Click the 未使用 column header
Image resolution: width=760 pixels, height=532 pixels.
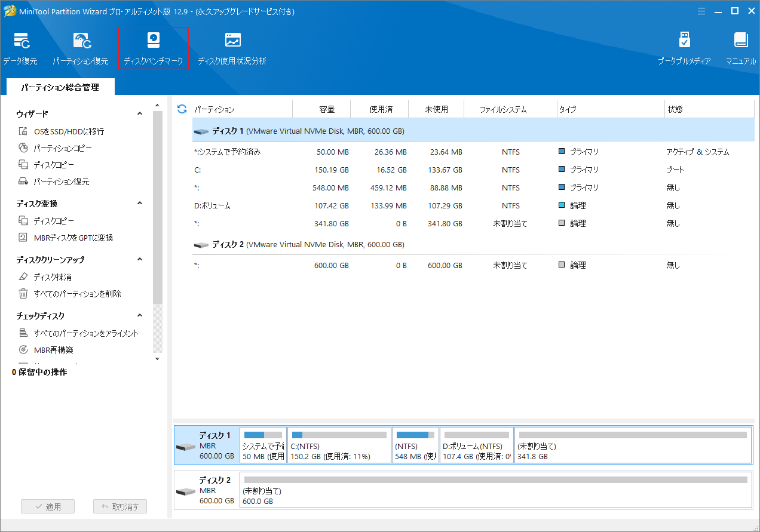pyautogui.click(x=437, y=109)
